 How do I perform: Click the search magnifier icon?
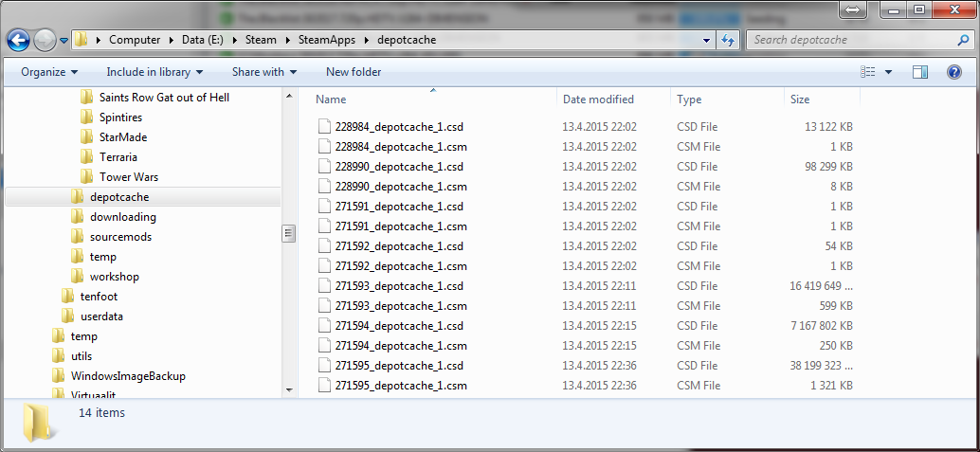click(963, 40)
